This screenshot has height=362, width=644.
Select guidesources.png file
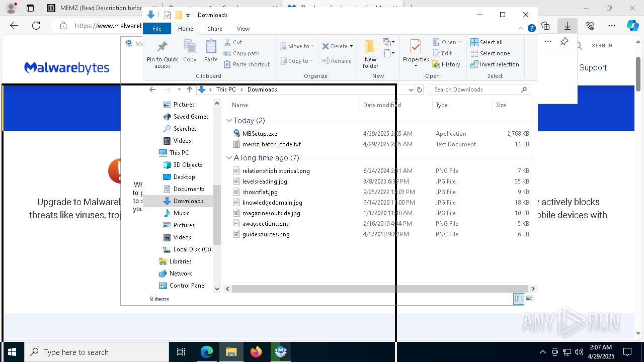[x=266, y=234]
